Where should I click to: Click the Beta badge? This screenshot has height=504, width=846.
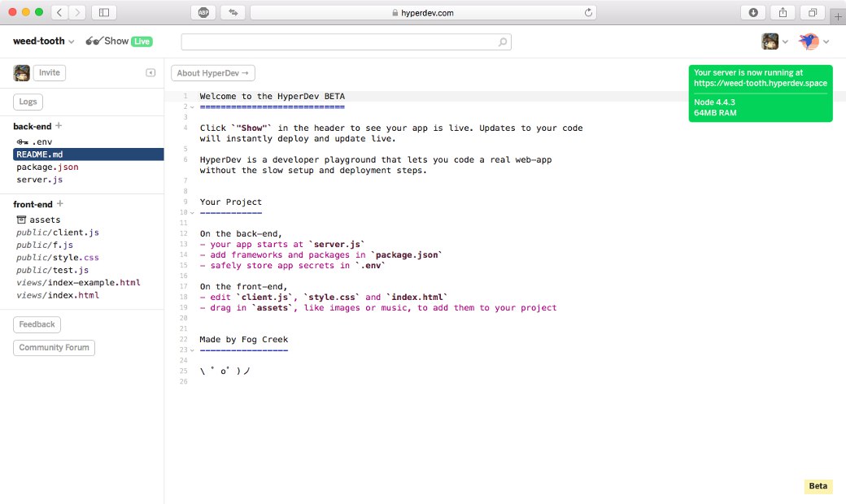pos(818,486)
